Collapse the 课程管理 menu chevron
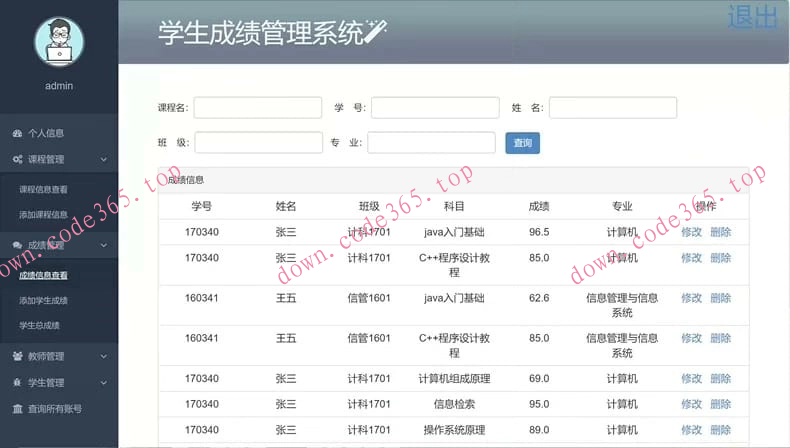The width and height of the screenshot is (790, 448). (103, 159)
